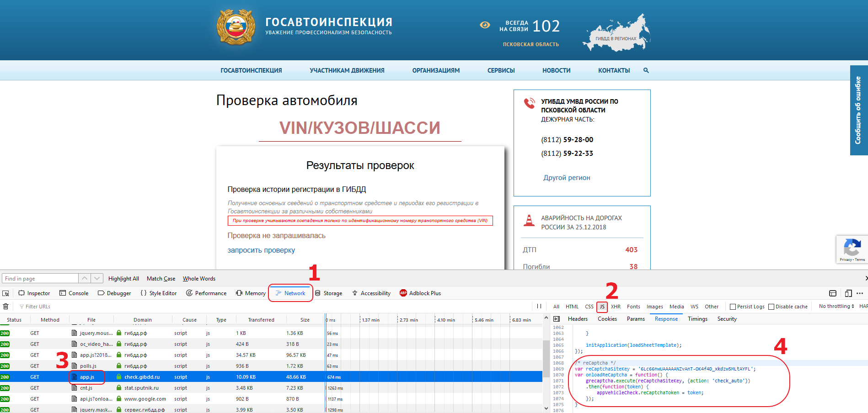Click request list scrollbar up arrow
Image resolution: width=868 pixels, height=413 pixels.
[x=546, y=318]
